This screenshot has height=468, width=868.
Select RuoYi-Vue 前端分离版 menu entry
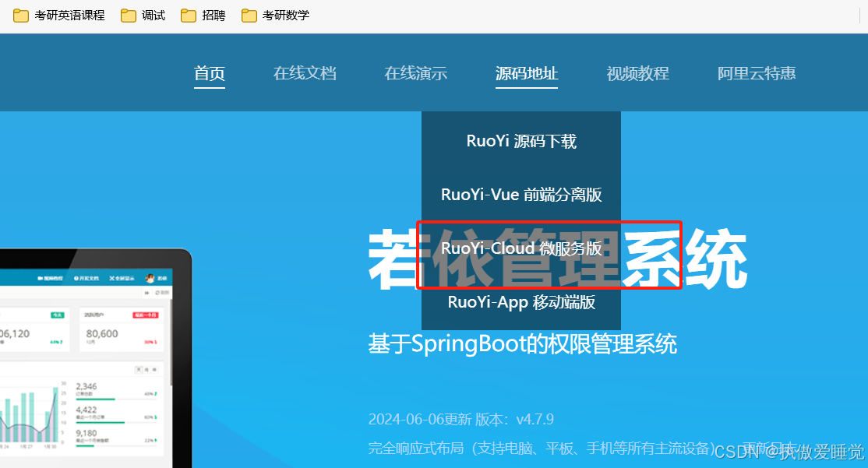[521, 195]
